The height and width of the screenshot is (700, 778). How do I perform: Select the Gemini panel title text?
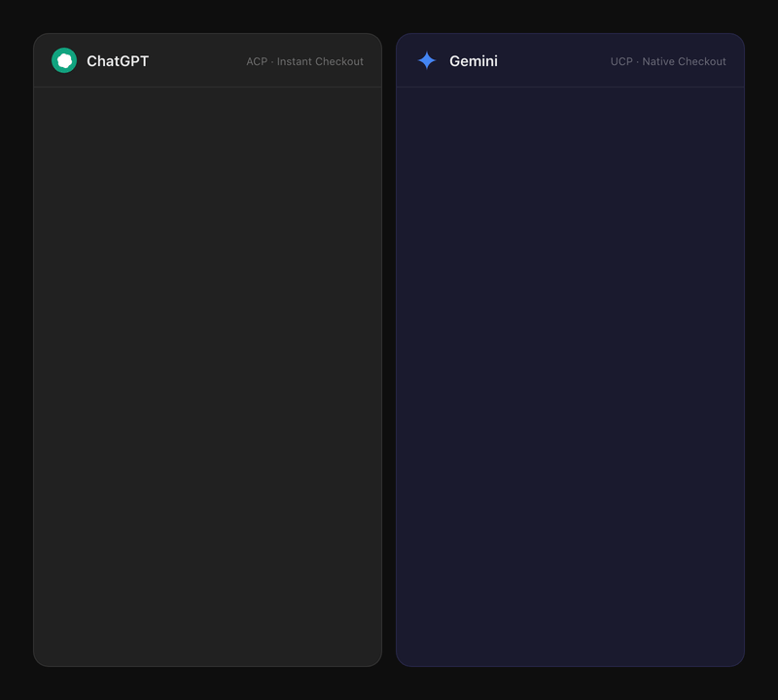pos(474,61)
